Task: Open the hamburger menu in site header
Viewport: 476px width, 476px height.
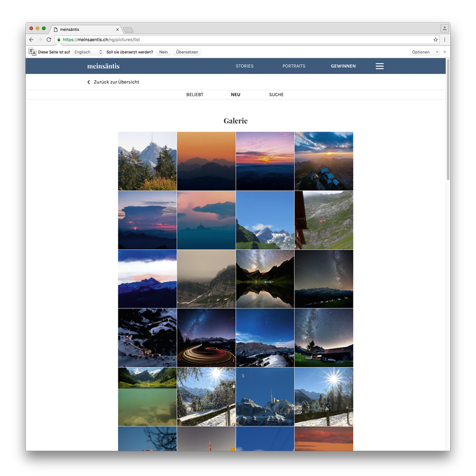Action: pos(379,66)
